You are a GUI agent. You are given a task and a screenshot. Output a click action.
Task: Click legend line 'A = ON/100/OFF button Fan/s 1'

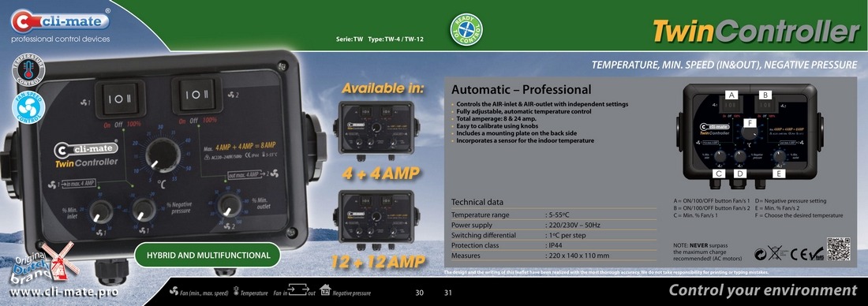click(711, 201)
